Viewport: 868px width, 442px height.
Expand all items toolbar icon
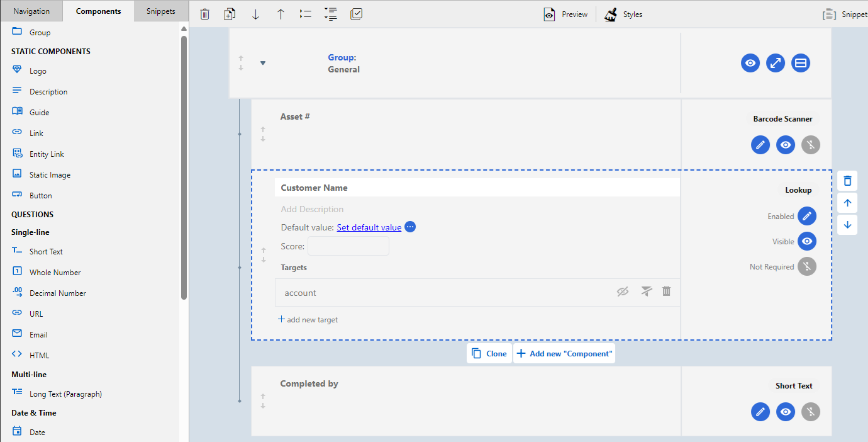coord(331,14)
